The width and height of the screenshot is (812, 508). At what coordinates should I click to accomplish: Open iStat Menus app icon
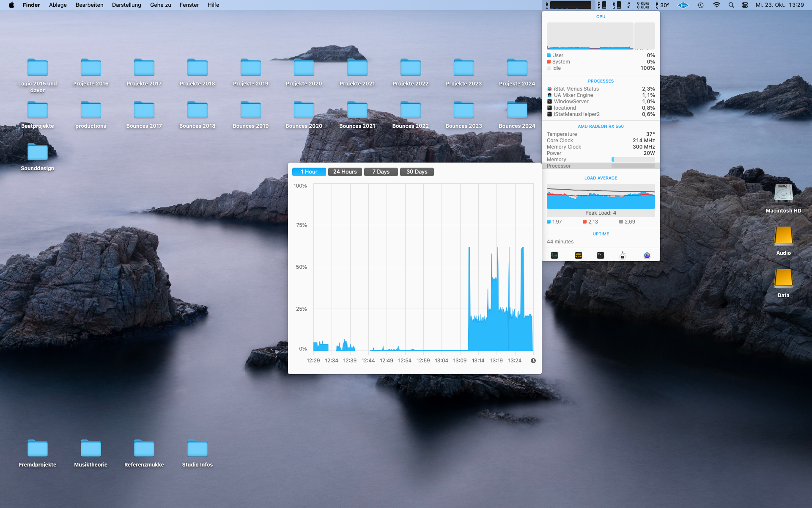pyautogui.click(x=647, y=255)
